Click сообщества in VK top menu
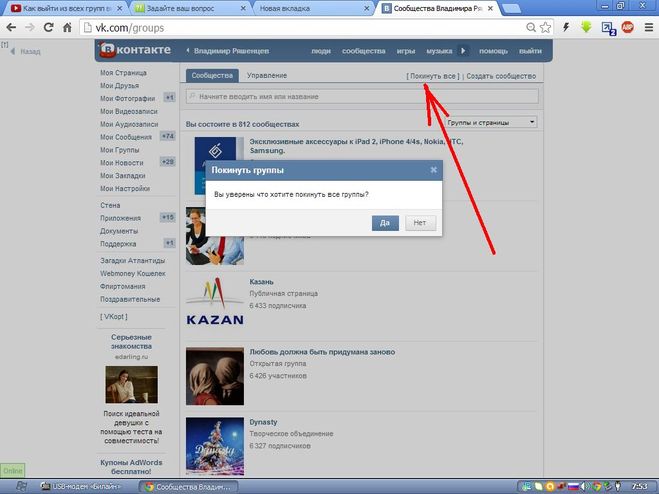 364,51
